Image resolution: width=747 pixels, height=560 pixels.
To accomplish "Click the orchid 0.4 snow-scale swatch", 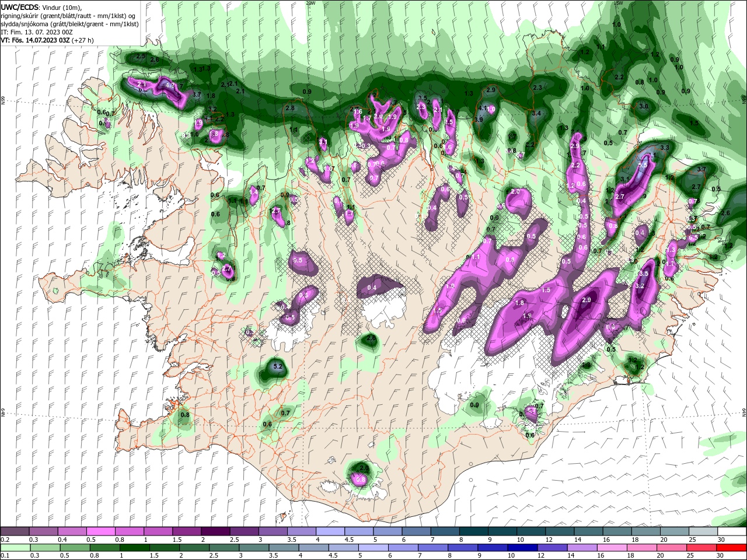I will (72, 531).
